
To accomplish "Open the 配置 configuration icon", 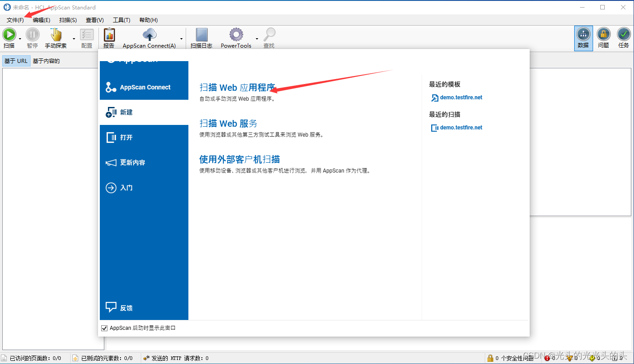I will 87,35.
